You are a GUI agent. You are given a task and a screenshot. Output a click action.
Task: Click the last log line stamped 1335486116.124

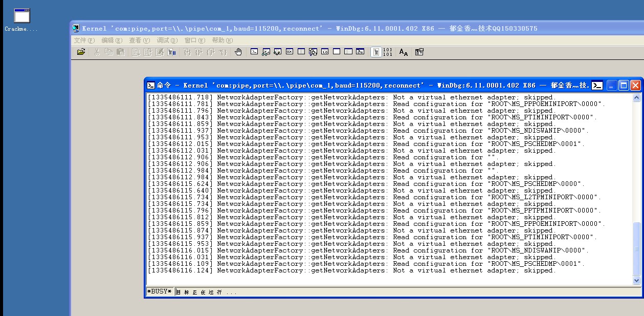tap(352, 270)
